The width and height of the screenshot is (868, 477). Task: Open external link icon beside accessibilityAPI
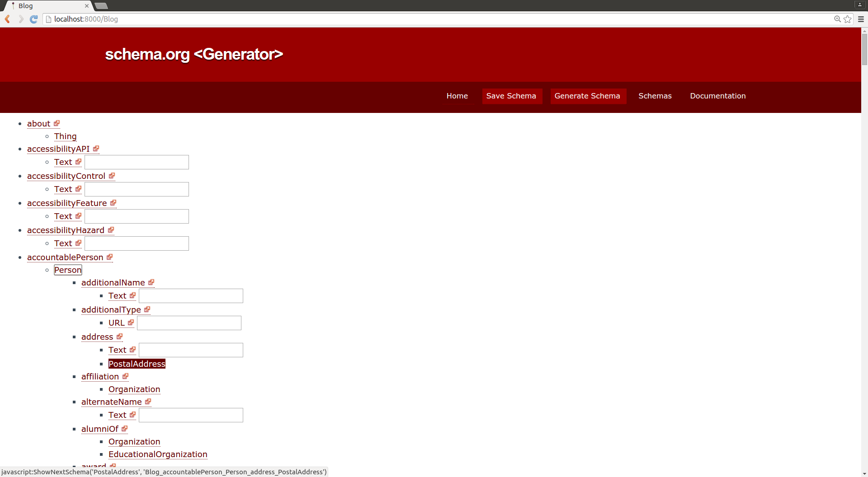[x=96, y=149]
